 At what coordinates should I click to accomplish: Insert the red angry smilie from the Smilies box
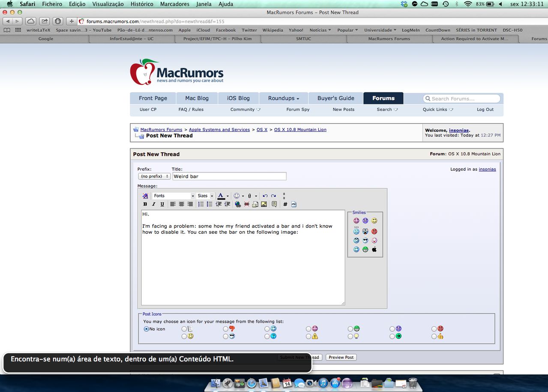374,231
